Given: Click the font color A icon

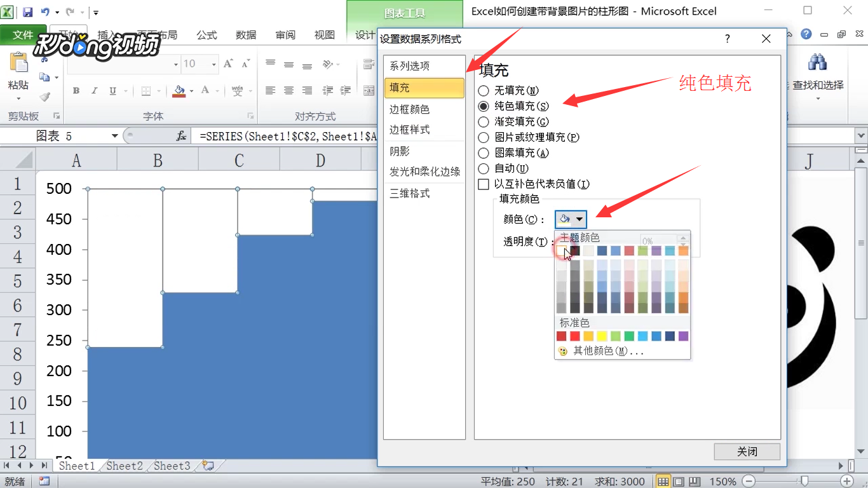Looking at the screenshot, I should point(205,91).
